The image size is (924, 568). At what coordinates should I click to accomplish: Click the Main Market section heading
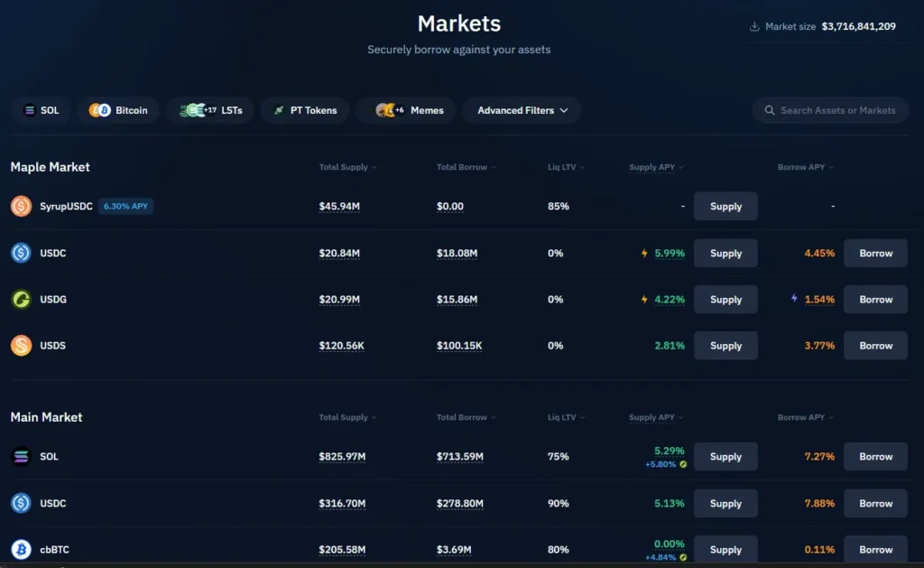pyautogui.click(x=47, y=417)
